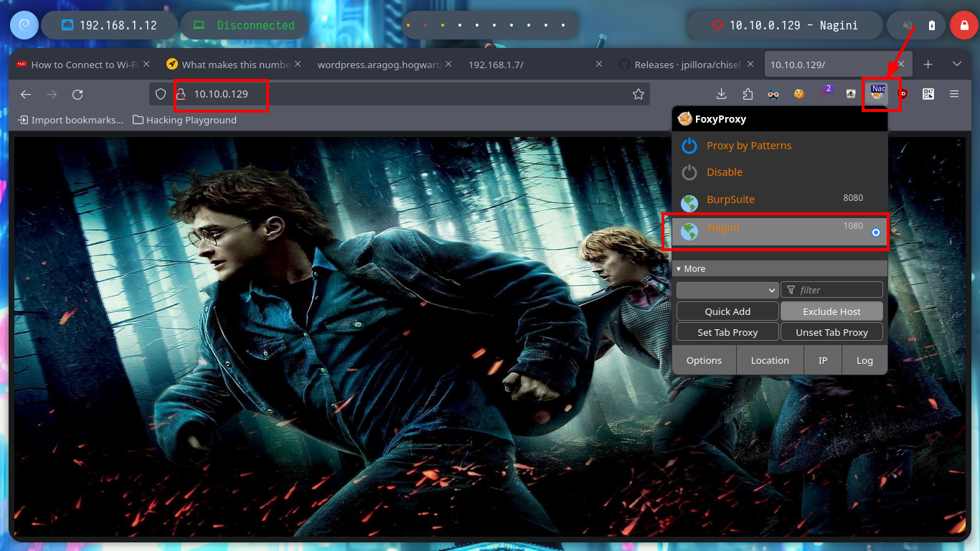Expand the list all tabs chevron
980x551 pixels.
[x=956, y=65]
